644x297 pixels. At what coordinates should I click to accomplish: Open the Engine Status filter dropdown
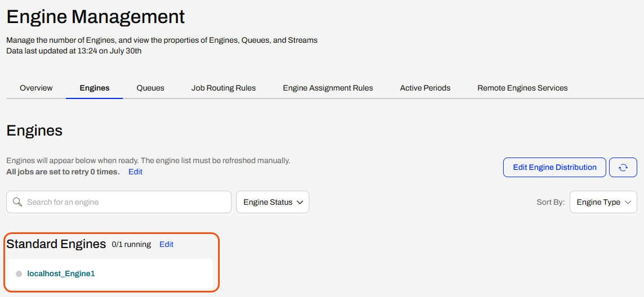(x=273, y=202)
